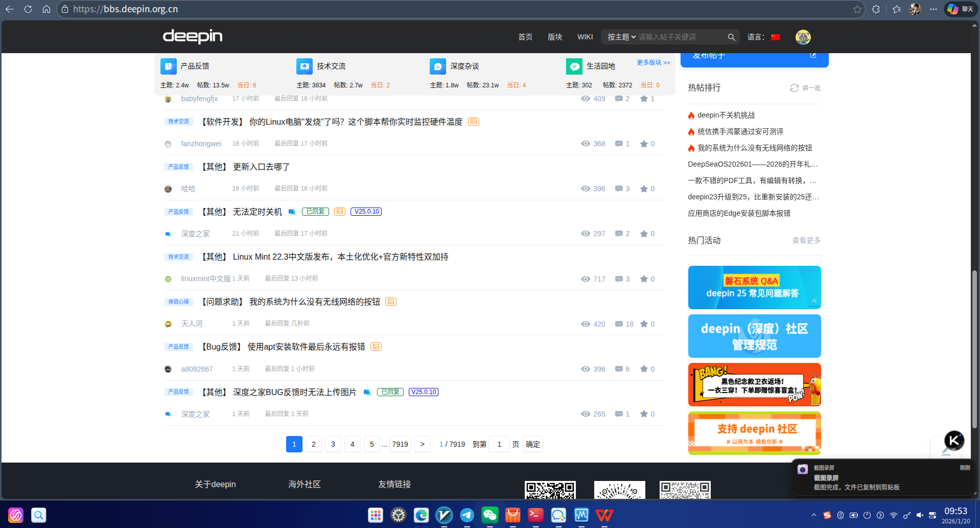Click the browser favorites star icon
This screenshot has height=528, width=980.
(x=857, y=9)
